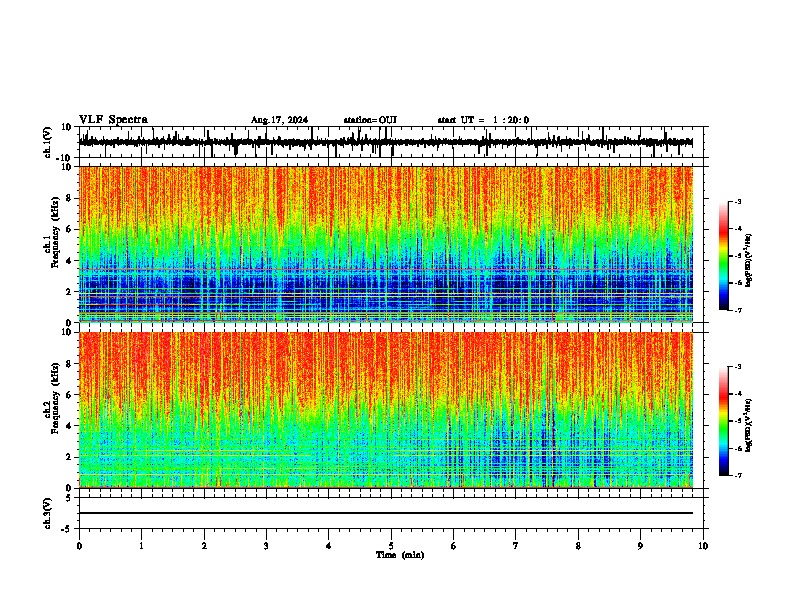Click time axis tick label "8"
The image size is (792, 612).
[578, 546]
